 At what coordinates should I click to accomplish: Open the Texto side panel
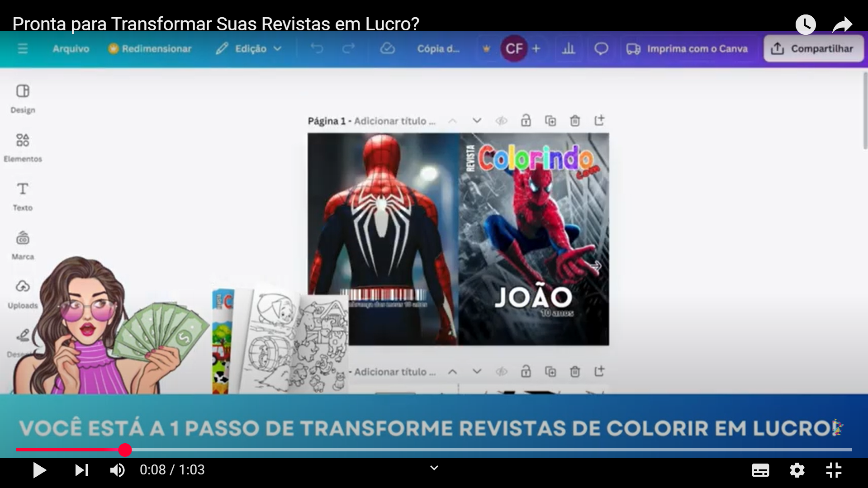[x=23, y=197]
